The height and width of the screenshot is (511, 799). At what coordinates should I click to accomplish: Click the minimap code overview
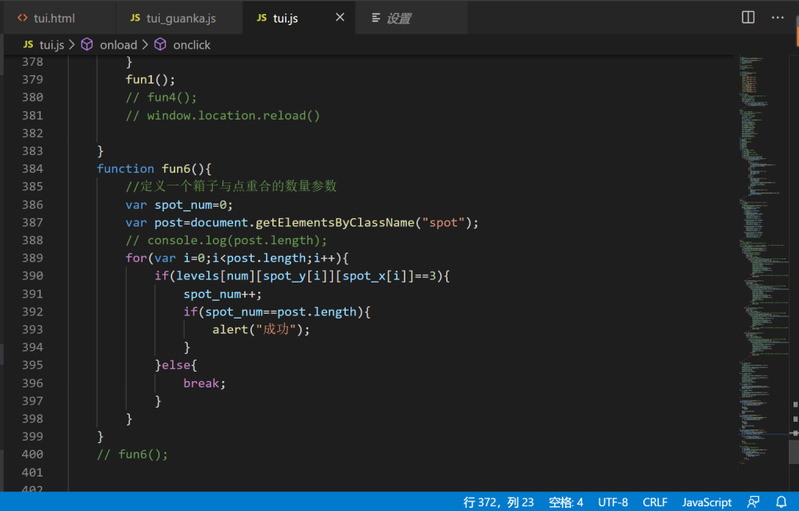point(762,260)
